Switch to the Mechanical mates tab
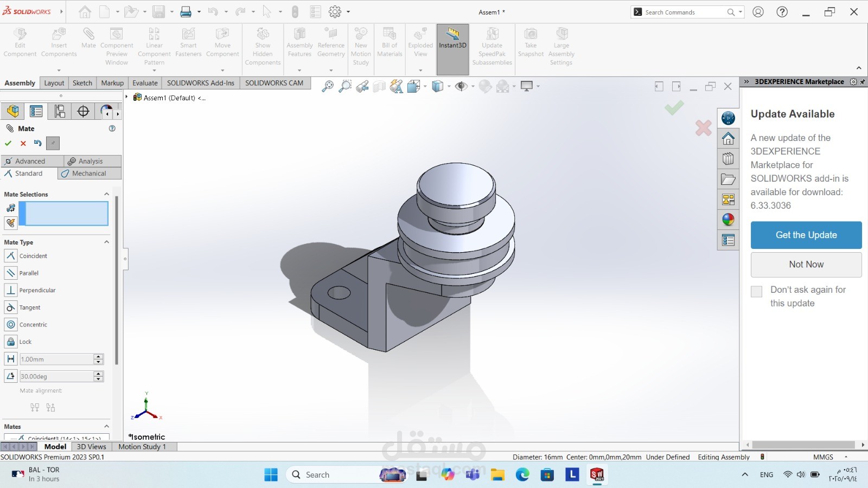This screenshot has width=868, height=488. [x=89, y=174]
